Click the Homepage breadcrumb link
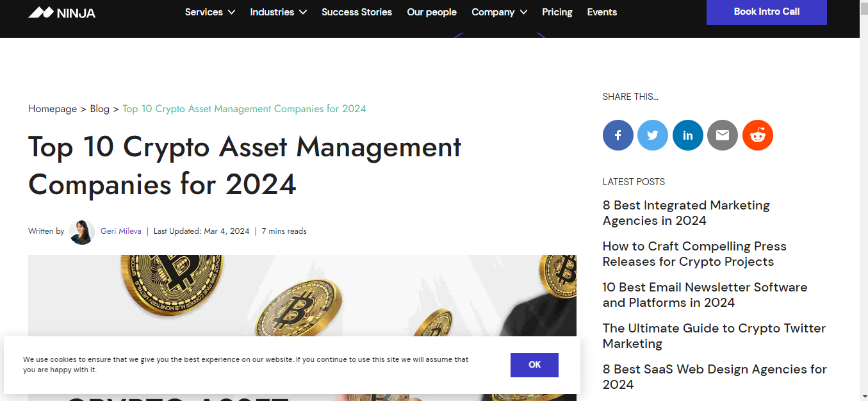 (53, 109)
